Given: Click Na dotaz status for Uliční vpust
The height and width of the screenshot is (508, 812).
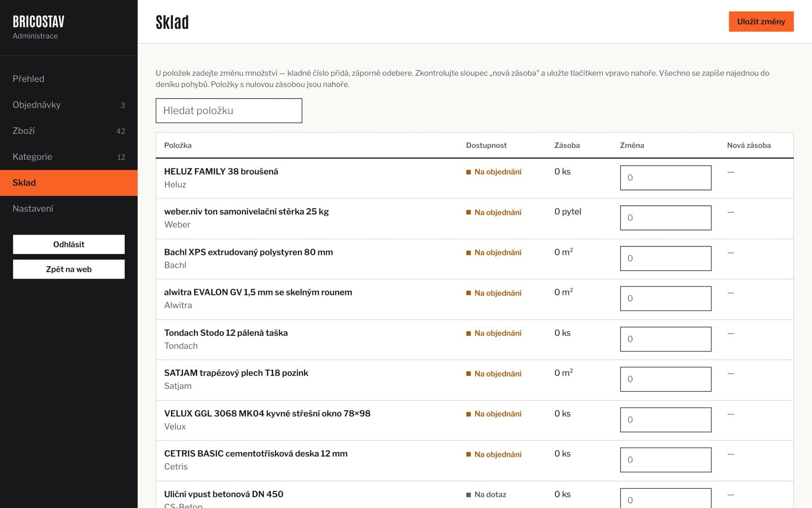Looking at the screenshot, I should click(486, 494).
